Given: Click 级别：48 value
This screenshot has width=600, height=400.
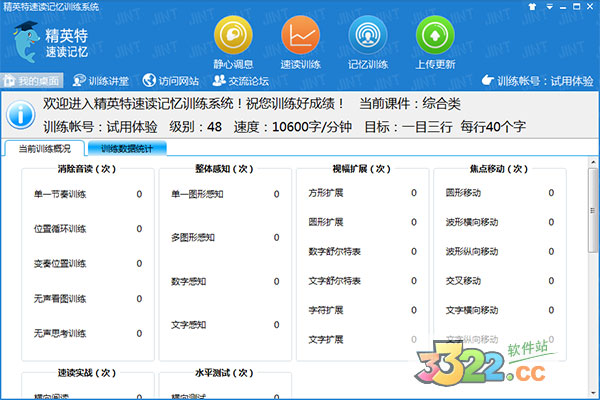Looking at the screenshot, I should [196, 127].
